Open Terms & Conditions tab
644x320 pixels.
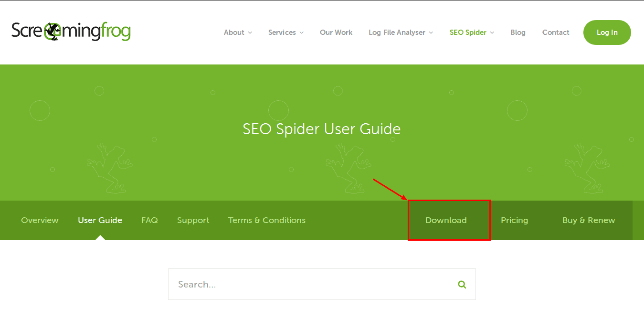tap(267, 220)
